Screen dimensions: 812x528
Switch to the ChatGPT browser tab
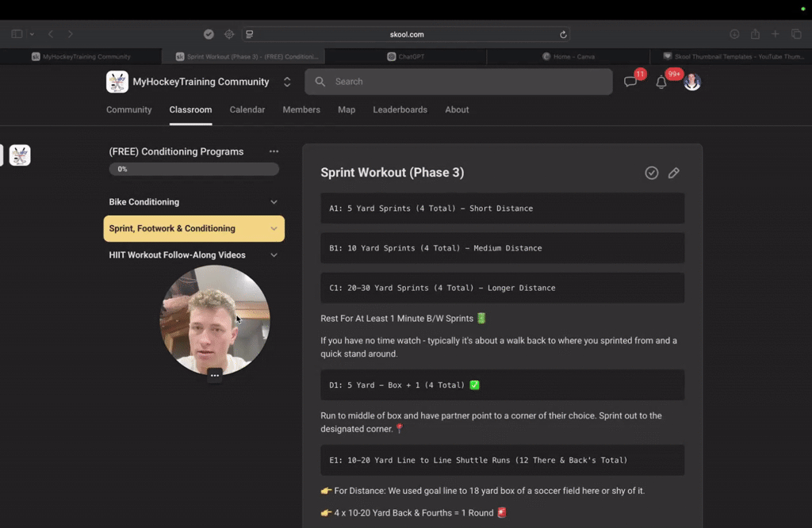[x=405, y=56]
